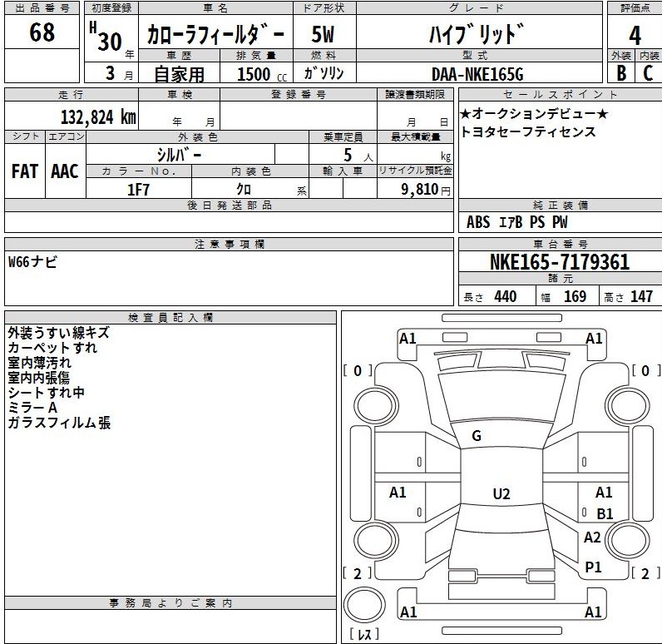Image resolution: width=662 pixels, height=644 pixels.
Task: Click interior grade C
Action: [x=648, y=73]
